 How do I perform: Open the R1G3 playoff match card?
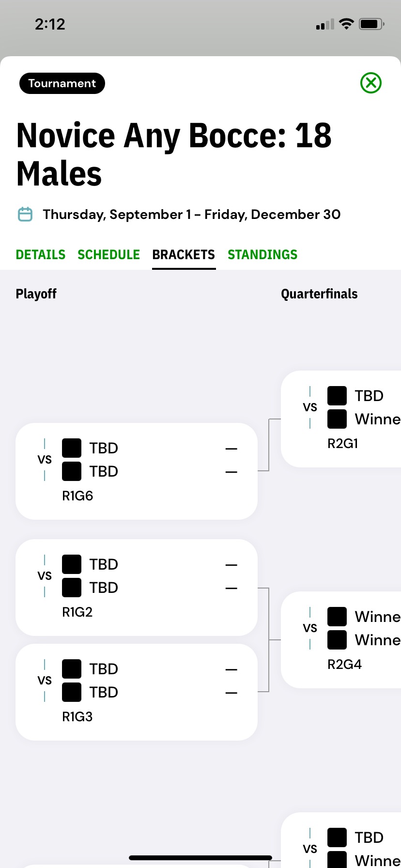click(137, 692)
